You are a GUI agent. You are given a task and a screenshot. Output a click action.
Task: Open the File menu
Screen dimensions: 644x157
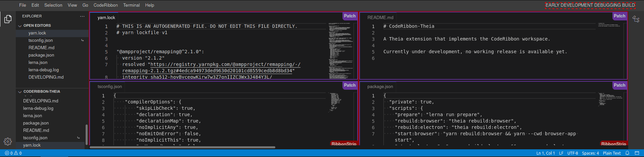22,5
